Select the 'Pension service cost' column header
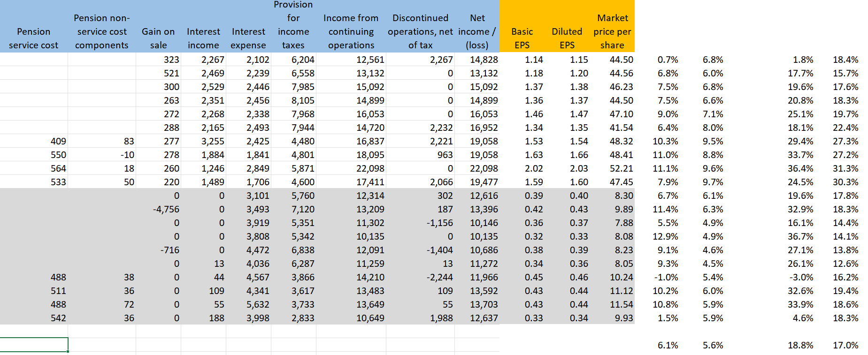This screenshot has height=355, width=868. pos(34,38)
